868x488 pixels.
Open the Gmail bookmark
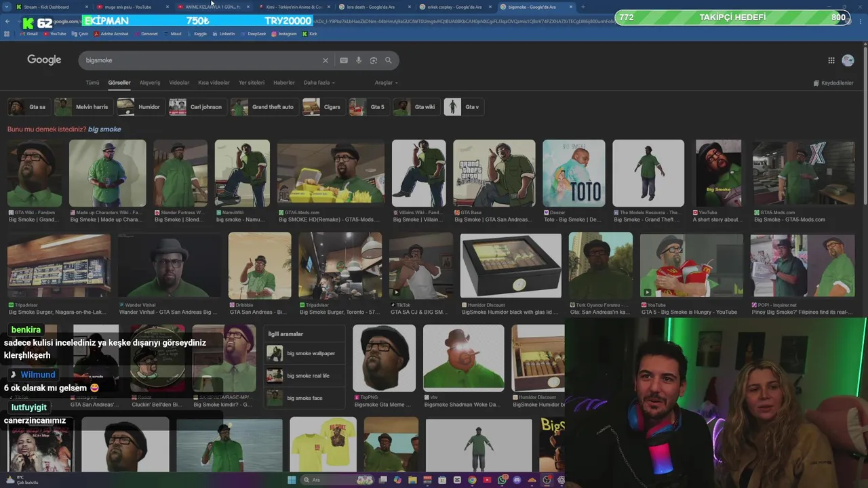click(x=29, y=34)
